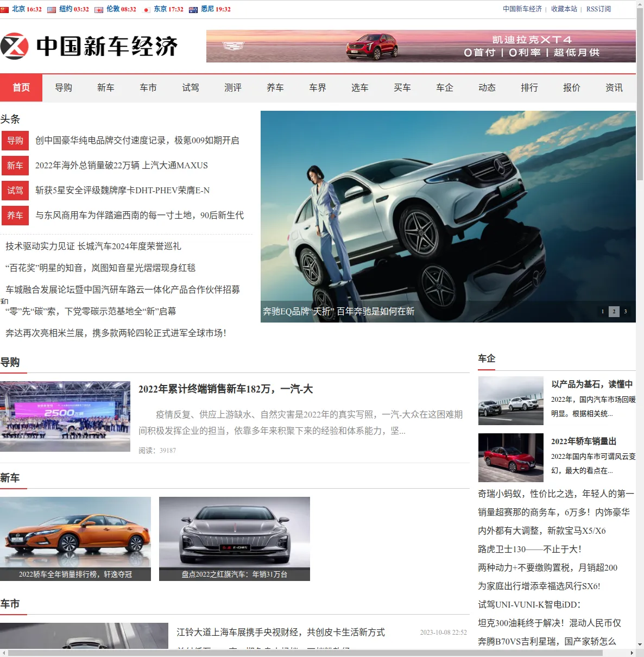Open headline about 东风商用车 and 90后新生代
This screenshot has height=657, width=644.
click(x=140, y=216)
